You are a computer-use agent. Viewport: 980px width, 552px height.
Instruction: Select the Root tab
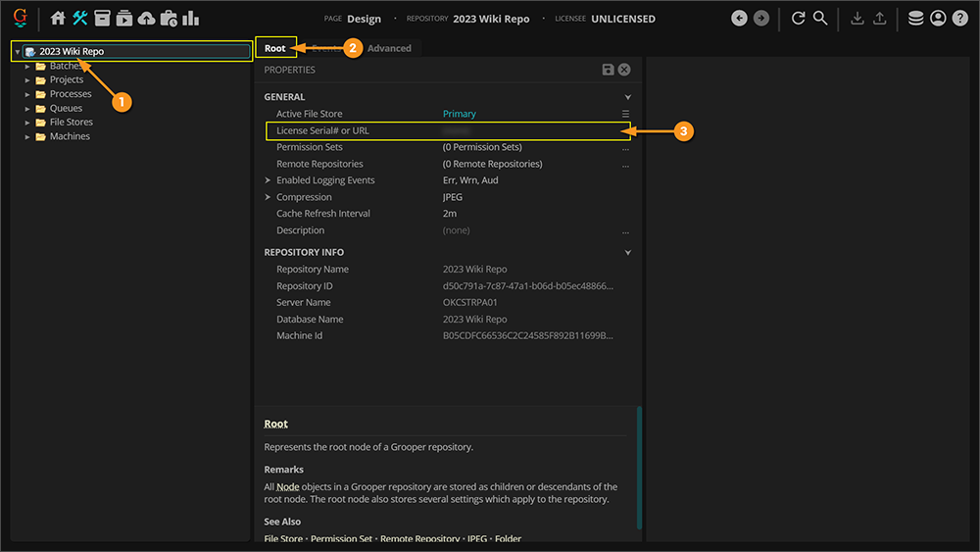(275, 48)
